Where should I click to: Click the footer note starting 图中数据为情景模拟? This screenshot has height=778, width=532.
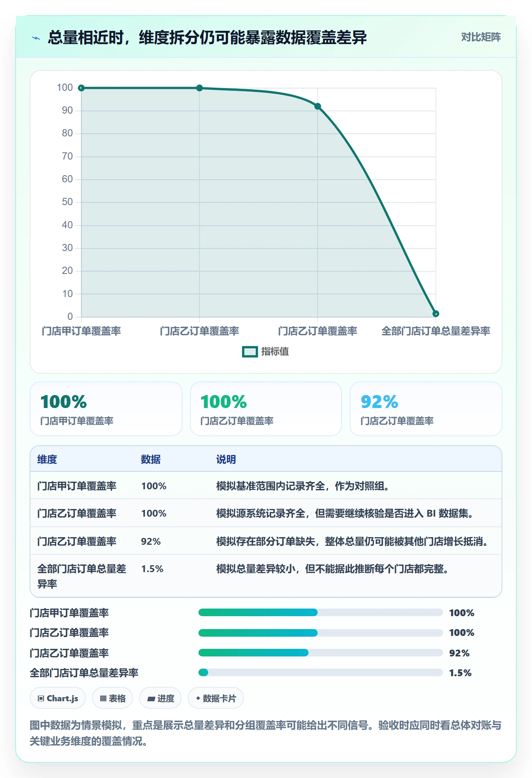click(x=266, y=733)
